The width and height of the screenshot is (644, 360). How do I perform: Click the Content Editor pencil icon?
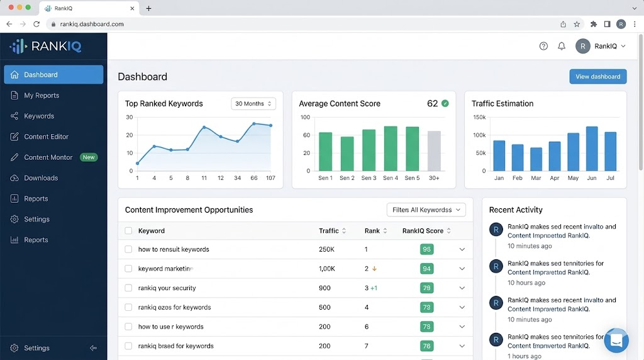pyautogui.click(x=14, y=137)
